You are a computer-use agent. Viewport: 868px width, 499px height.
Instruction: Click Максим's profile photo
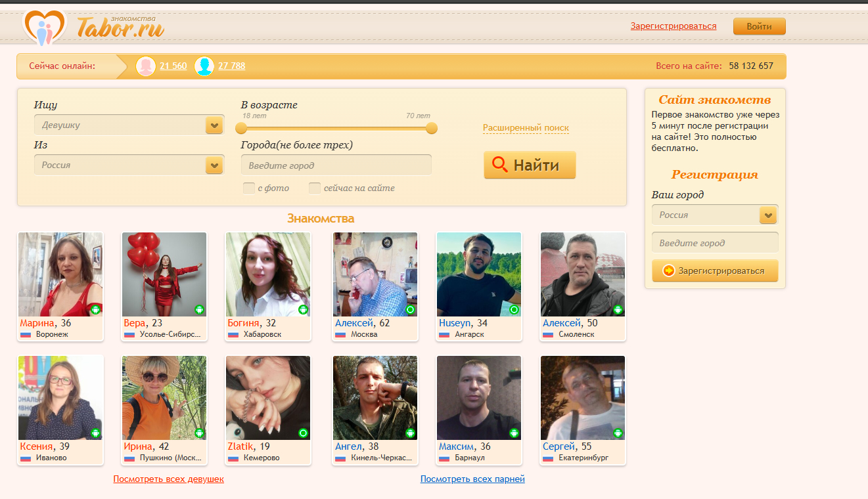tap(479, 398)
